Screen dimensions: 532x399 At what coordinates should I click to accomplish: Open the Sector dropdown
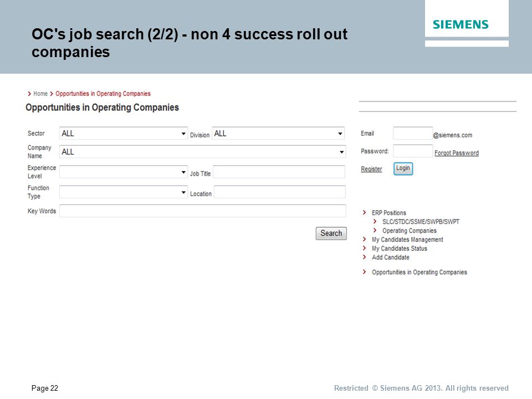click(124, 134)
